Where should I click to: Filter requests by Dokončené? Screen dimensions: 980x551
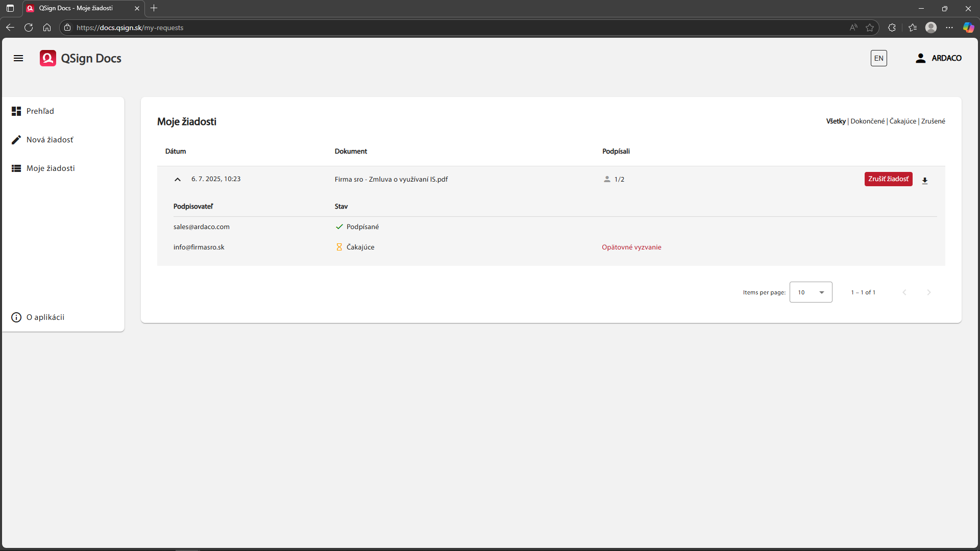pyautogui.click(x=867, y=121)
